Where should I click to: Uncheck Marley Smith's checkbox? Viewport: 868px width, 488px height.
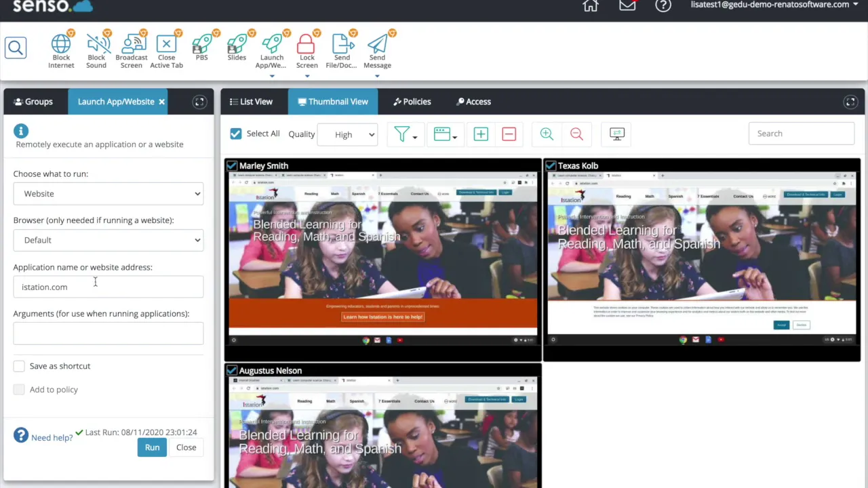[x=232, y=165]
